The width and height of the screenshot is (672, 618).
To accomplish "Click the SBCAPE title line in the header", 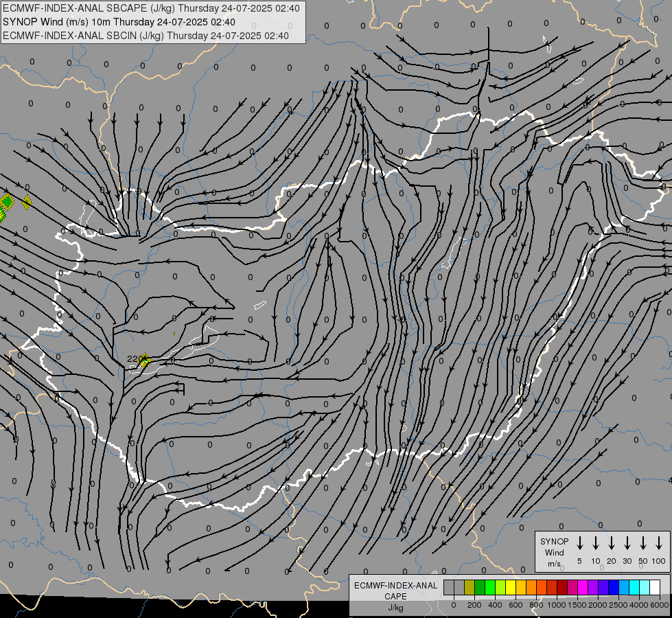I will pos(151,8).
